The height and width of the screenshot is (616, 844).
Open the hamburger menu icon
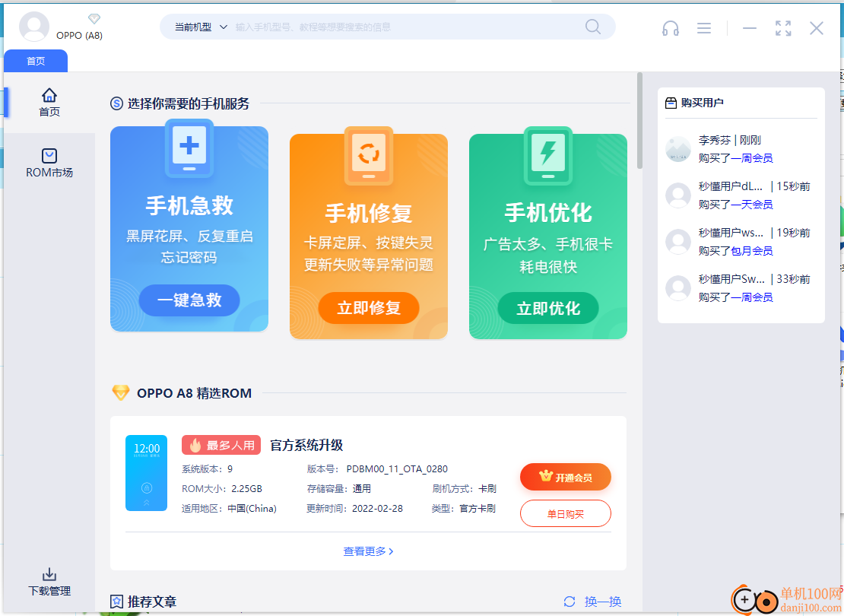pos(704,28)
